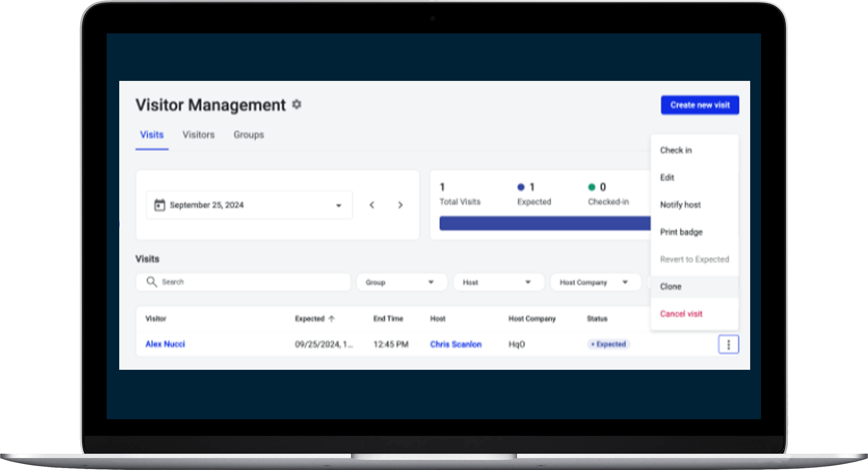868x470 pixels.
Task: Open Alex Nucci visitor link
Action: pos(165,344)
